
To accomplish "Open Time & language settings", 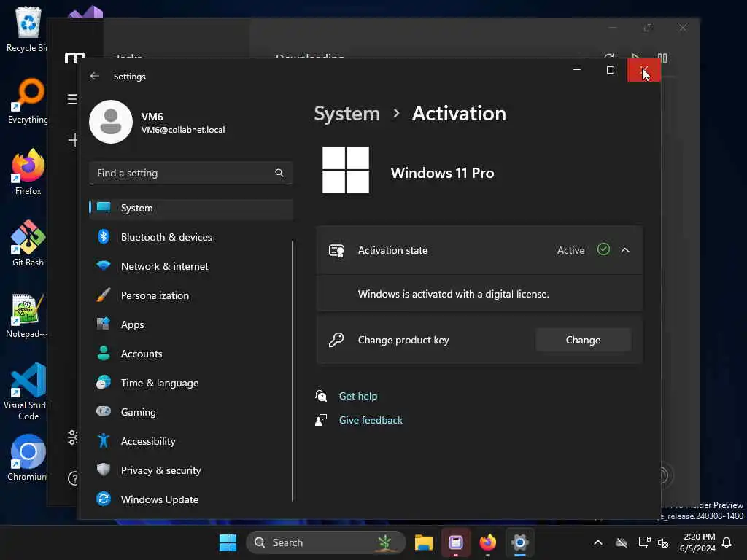I will [190, 383].
